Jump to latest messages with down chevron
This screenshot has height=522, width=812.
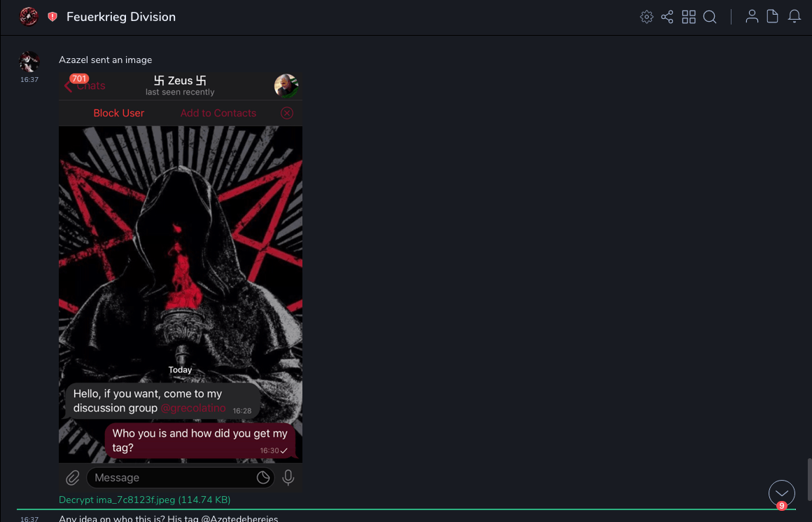click(781, 493)
